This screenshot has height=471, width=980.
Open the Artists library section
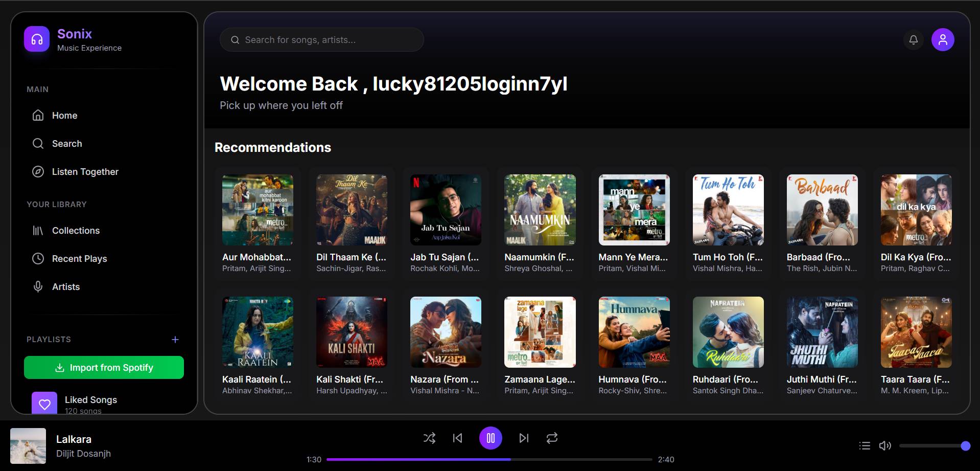click(x=65, y=287)
